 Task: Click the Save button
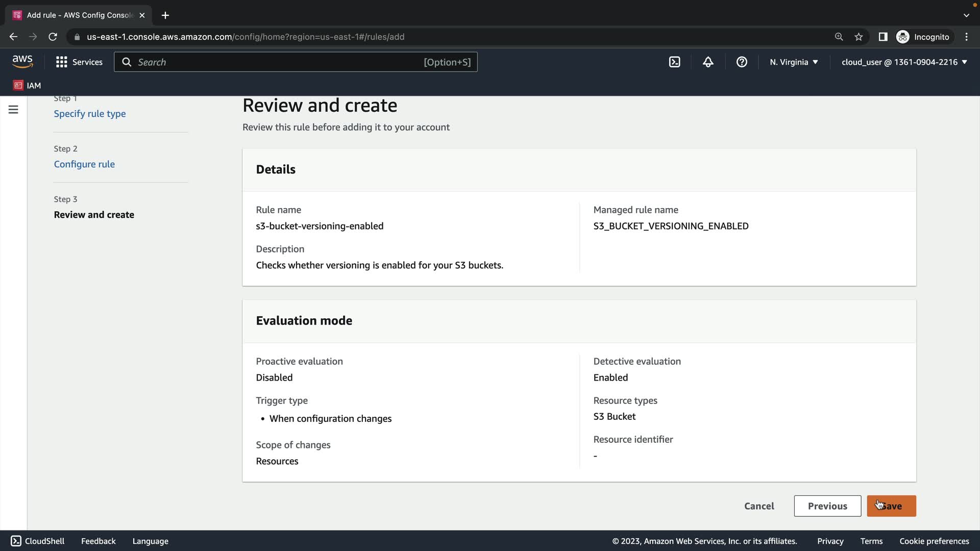[891, 506]
